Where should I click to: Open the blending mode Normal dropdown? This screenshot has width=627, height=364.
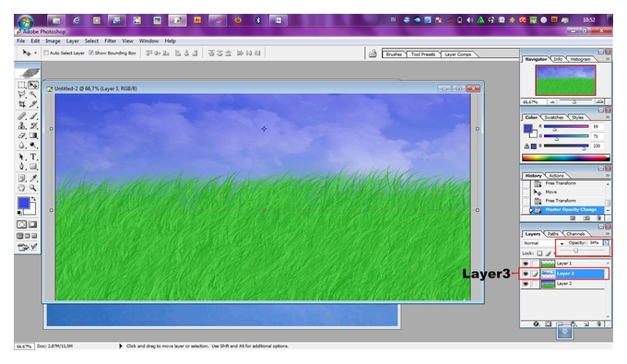(x=543, y=243)
